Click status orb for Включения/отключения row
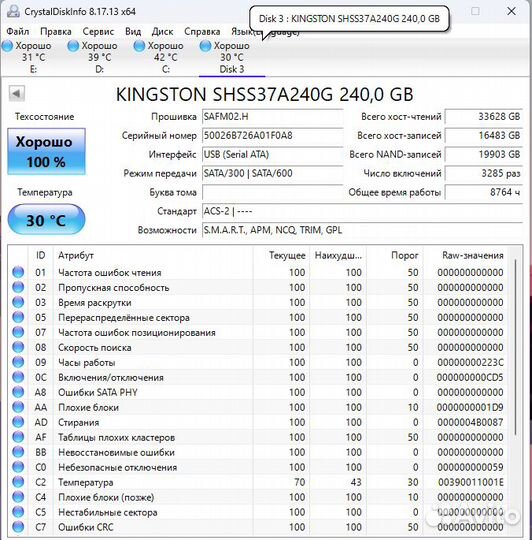 (18, 377)
